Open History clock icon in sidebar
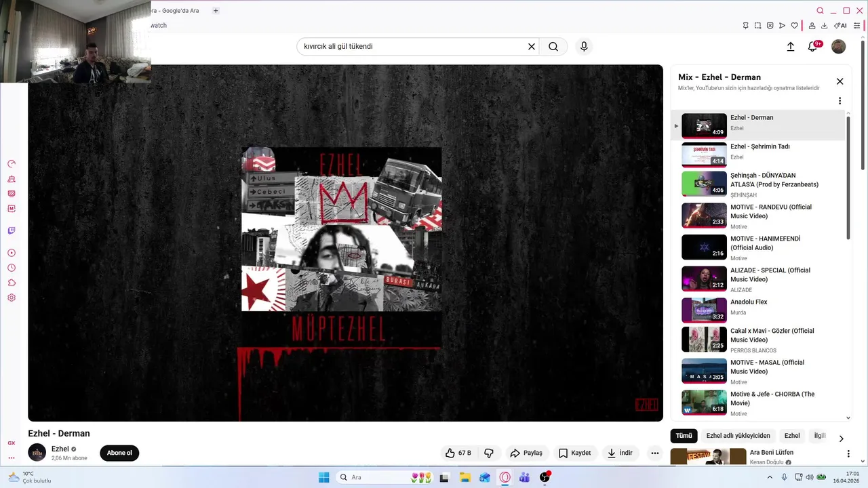 click(12, 268)
